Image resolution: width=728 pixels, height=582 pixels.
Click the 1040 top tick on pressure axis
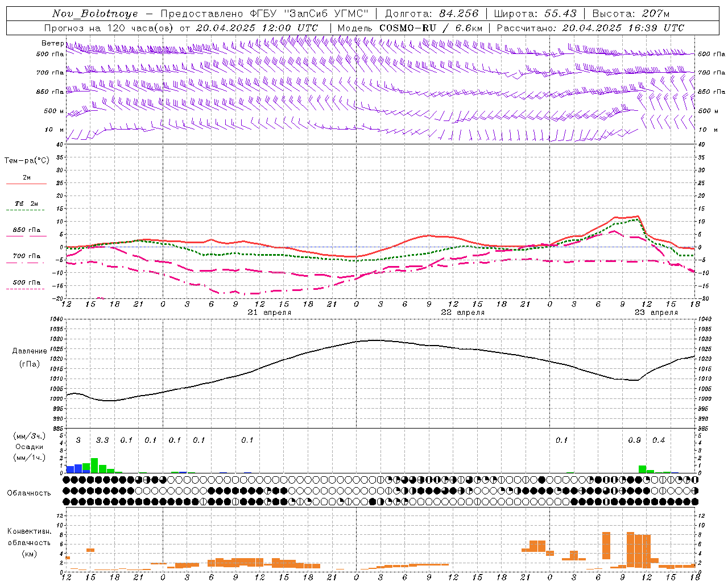56,319
